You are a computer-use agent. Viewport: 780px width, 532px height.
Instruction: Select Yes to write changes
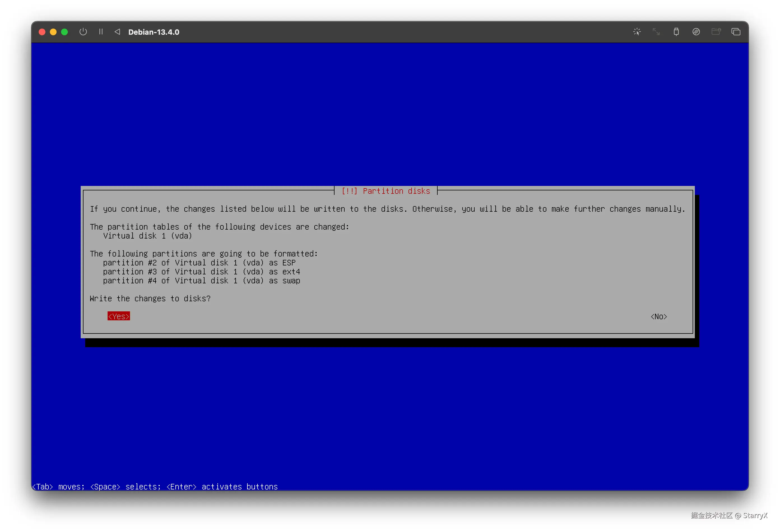(x=119, y=316)
